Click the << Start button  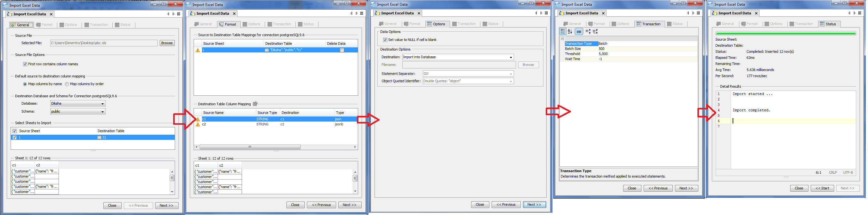pyautogui.click(x=822, y=188)
